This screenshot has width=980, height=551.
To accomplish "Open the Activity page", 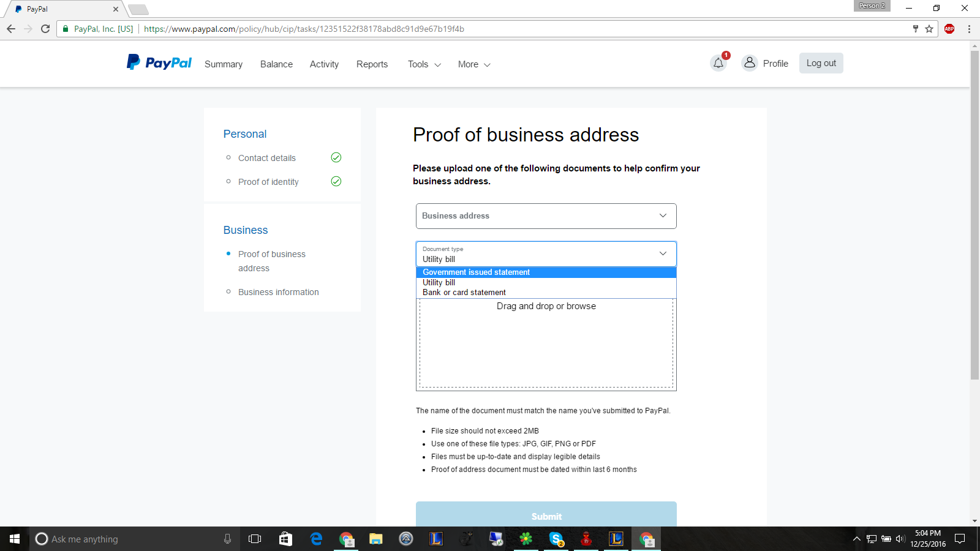I will tap(324, 64).
